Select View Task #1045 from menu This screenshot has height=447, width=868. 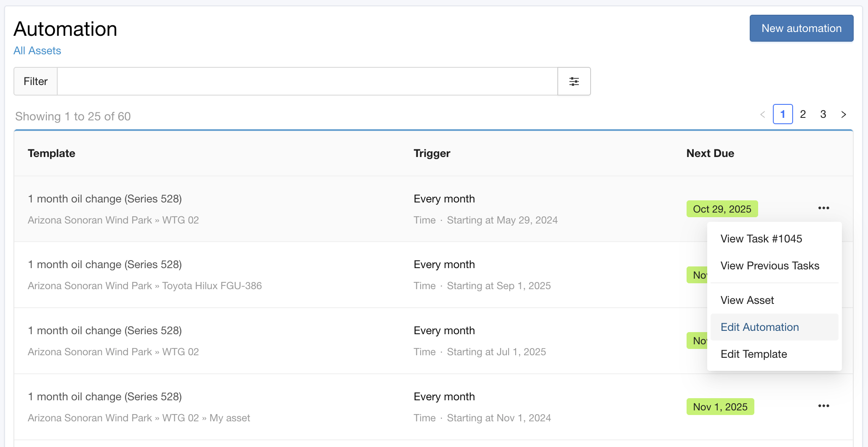click(x=761, y=239)
